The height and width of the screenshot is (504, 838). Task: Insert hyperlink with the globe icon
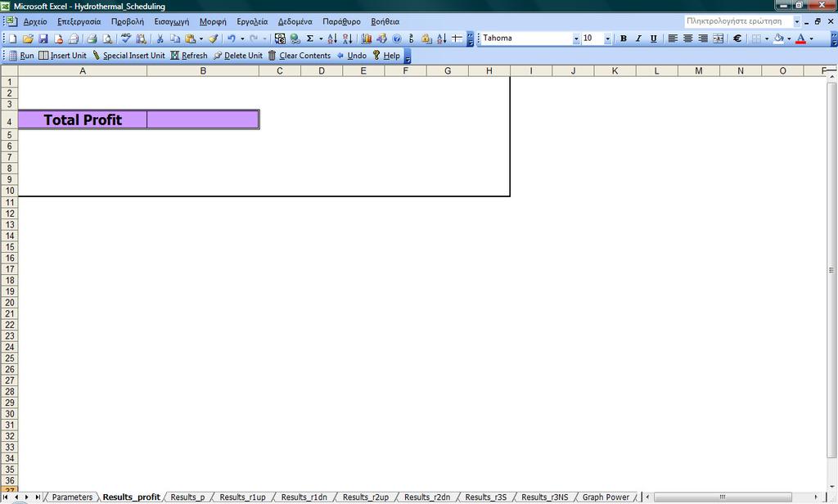pyautogui.click(x=295, y=38)
